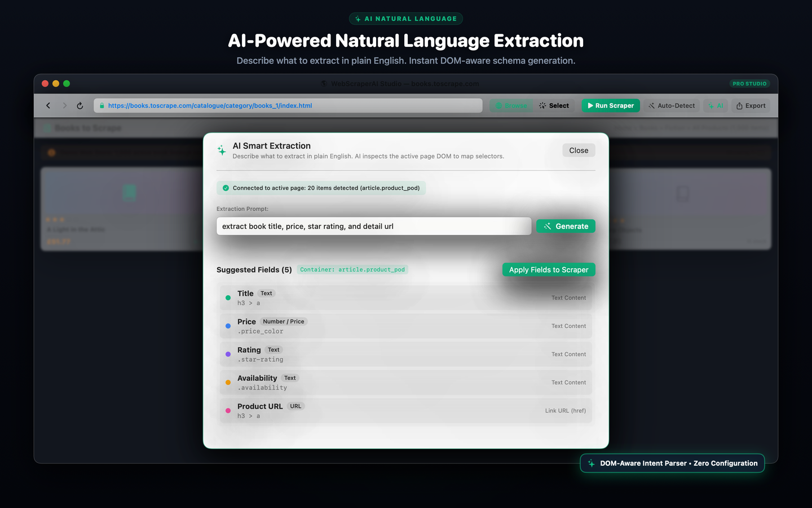812x508 pixels.
Task: Close the AI Smart Extraction dialog
Action: [x=579, y=150]
